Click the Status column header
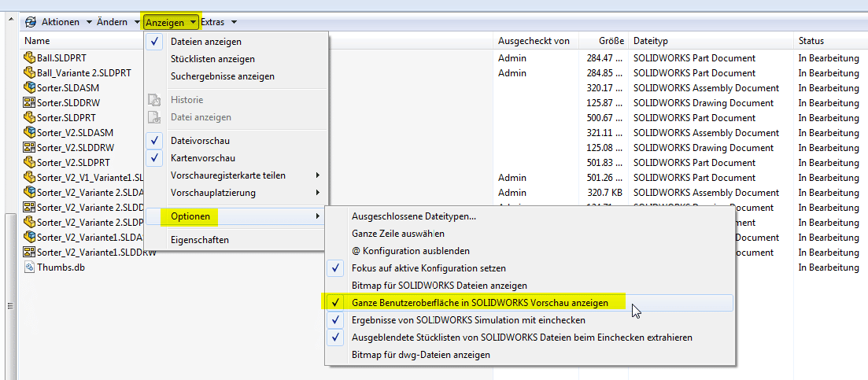868x380 pixels. pyautogui.click(x=811, y=41)
